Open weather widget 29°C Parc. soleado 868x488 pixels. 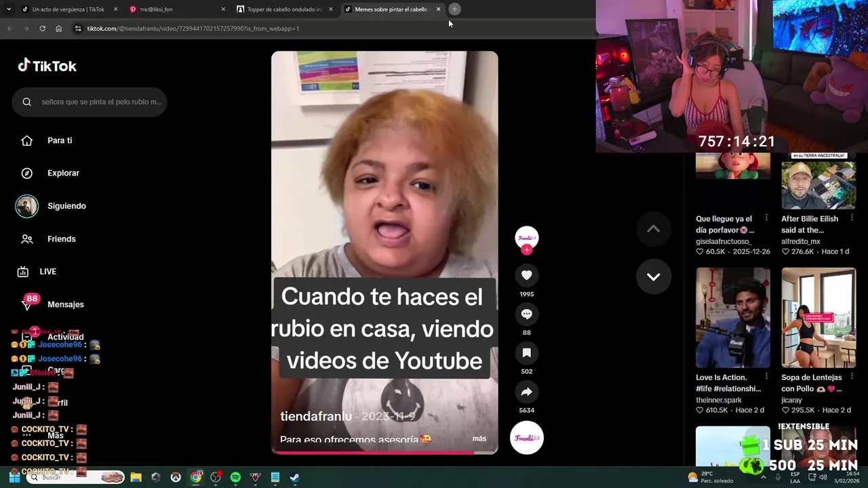coord(710,477)
